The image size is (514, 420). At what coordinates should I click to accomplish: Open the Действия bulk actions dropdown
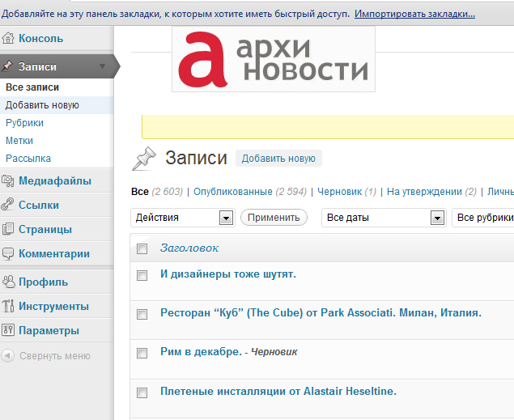click(183, 218)
